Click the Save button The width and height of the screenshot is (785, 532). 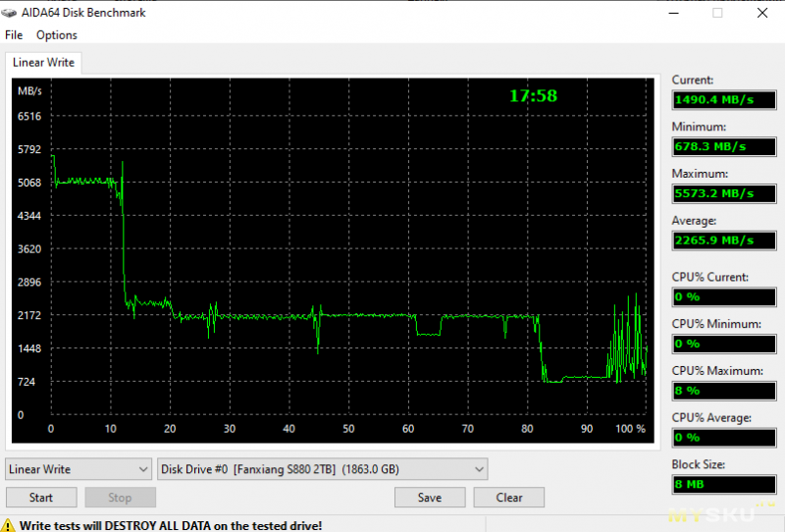pyautogui.click(x=430, y=498)
